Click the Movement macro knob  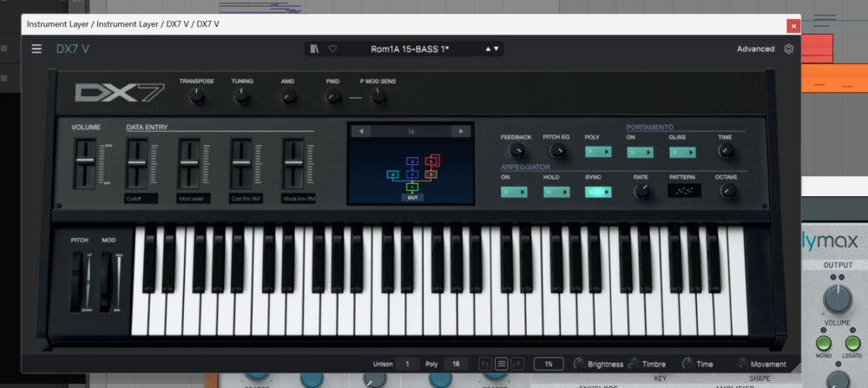point(742,364)
